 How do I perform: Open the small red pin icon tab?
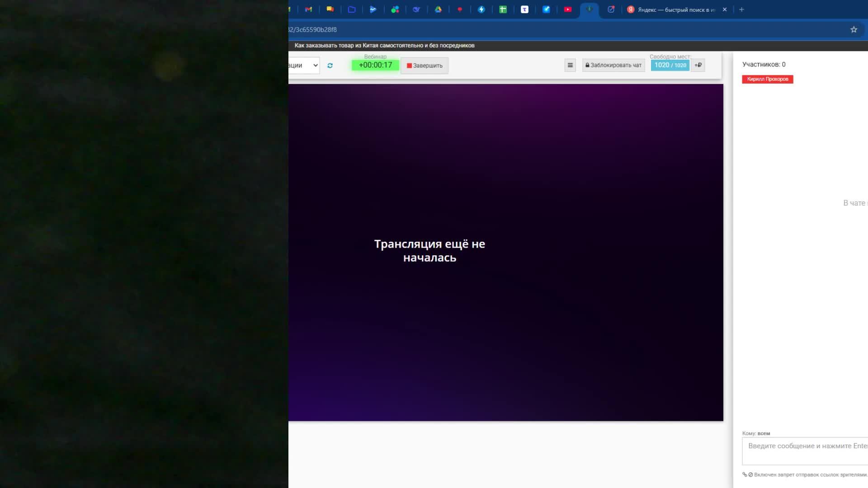(x=460, y=9)
